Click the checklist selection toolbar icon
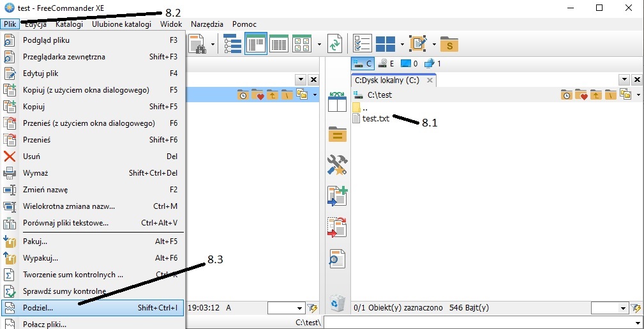This screenshot has height=329, width=644. click(363, 43)
